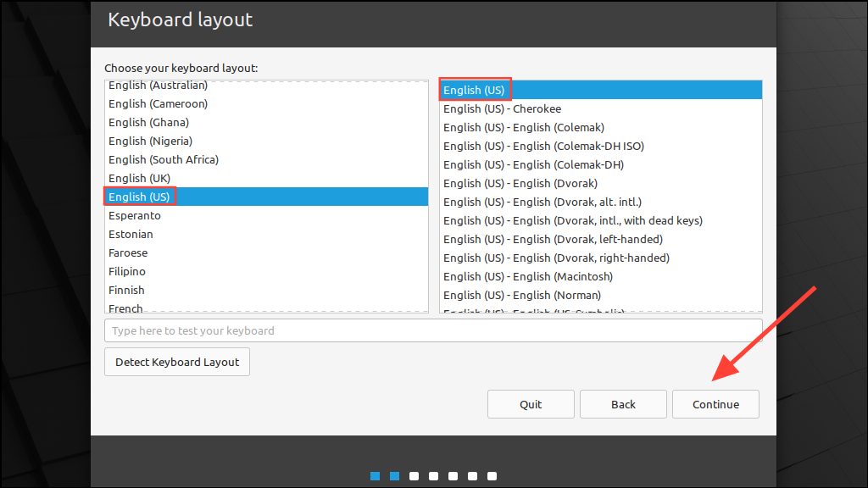This screenshot has width=868, height=488.
Task: Select English (Nigeria) layout
Action: (x=150, y=141)
